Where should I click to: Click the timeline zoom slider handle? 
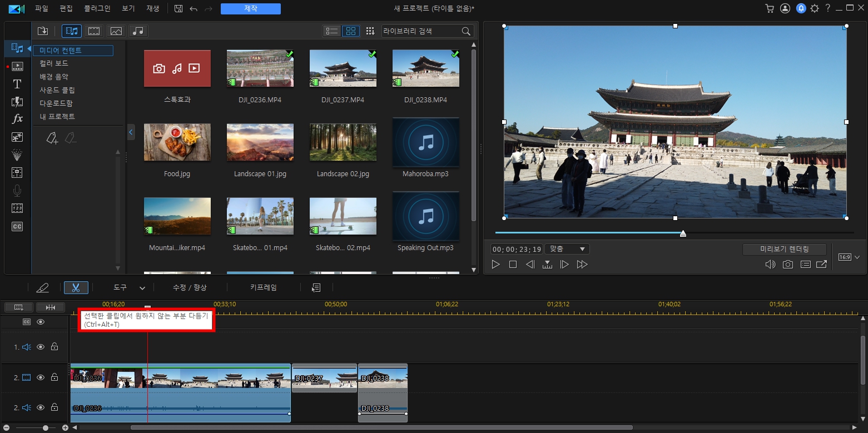46,427
